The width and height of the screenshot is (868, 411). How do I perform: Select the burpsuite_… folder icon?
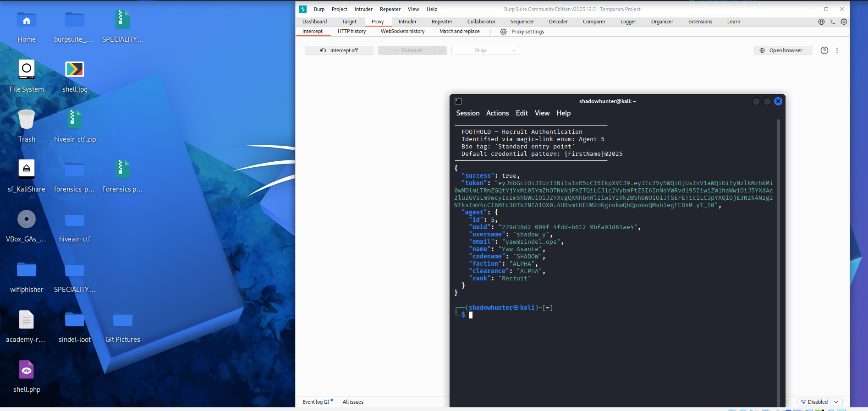[75, 20]
